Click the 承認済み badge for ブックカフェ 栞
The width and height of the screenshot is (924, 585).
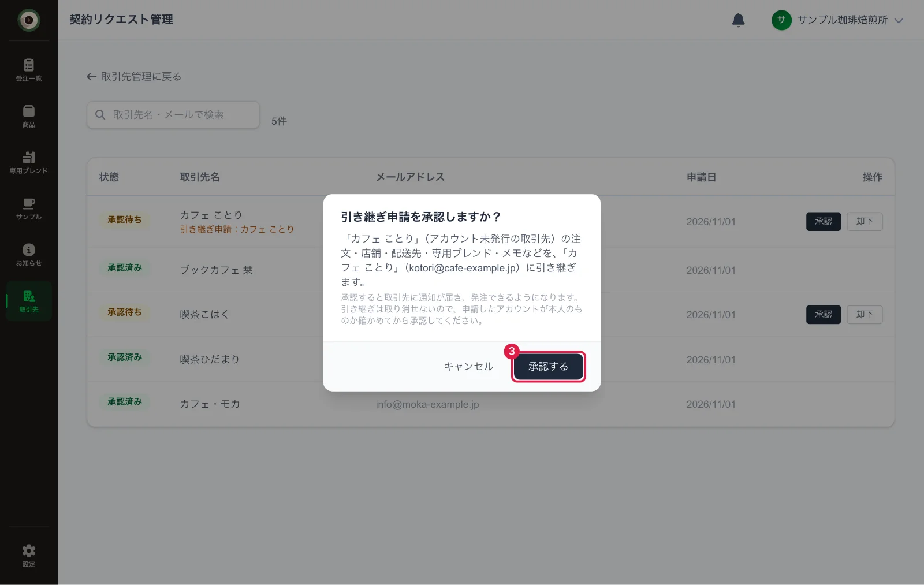tap(124, 268)
